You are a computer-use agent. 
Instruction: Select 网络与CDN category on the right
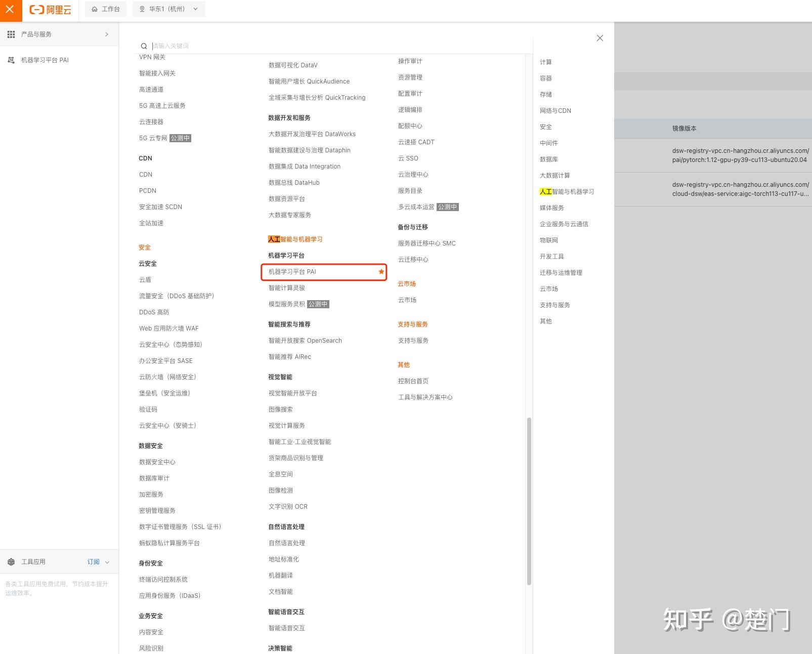(x=556, y=110)
